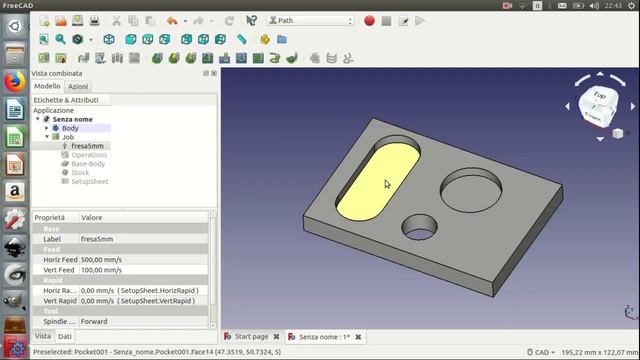Create a new document

tap(44, 20)
